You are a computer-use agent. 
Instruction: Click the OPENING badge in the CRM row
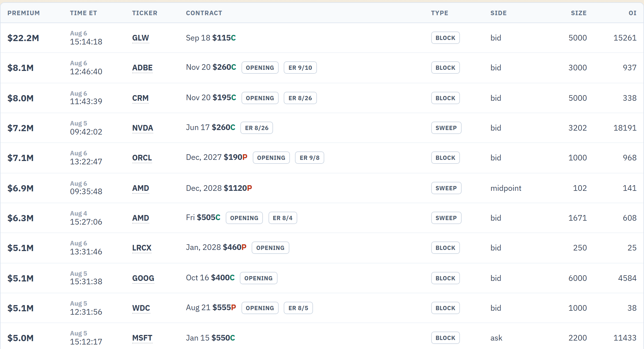point(260,98)
